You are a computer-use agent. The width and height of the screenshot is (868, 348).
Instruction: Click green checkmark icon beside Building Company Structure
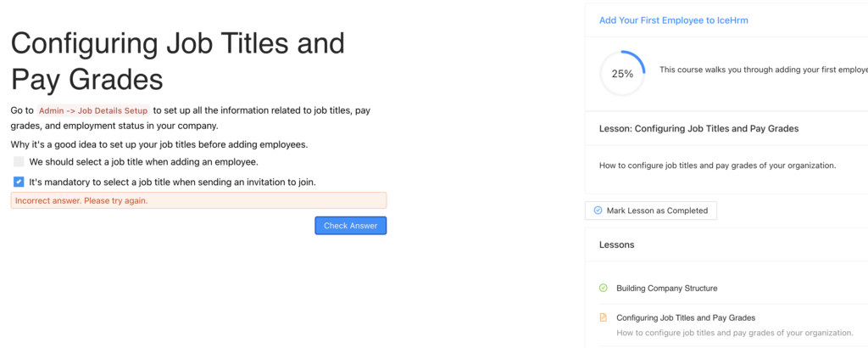604,288
